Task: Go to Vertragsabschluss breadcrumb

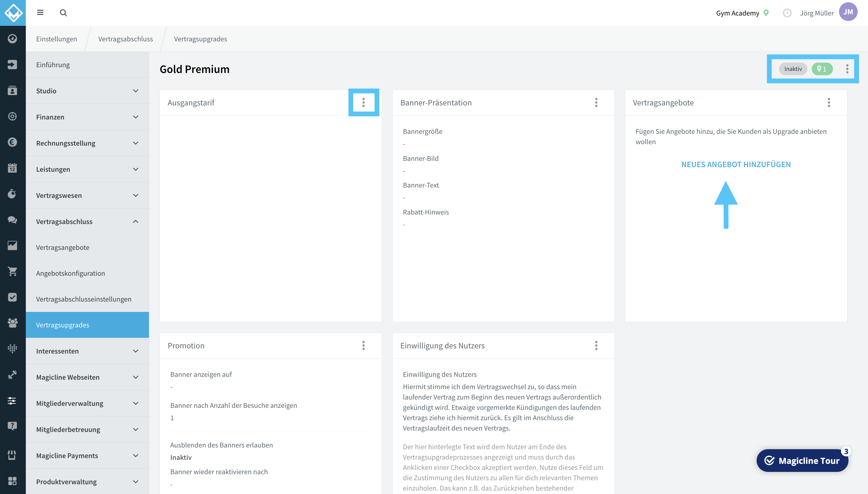Action: tap(125, 39)
